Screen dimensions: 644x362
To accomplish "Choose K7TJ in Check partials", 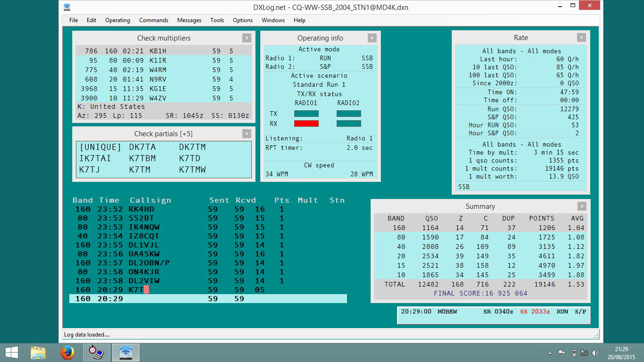I will coord(90,170).
